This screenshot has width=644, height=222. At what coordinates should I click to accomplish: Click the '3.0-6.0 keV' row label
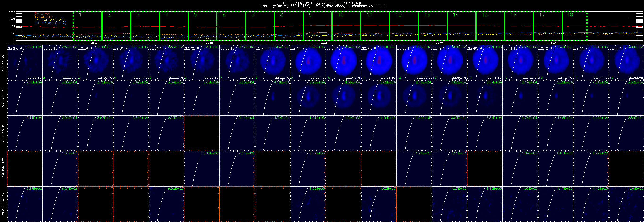pyautogui.click(x=3, y=63)
